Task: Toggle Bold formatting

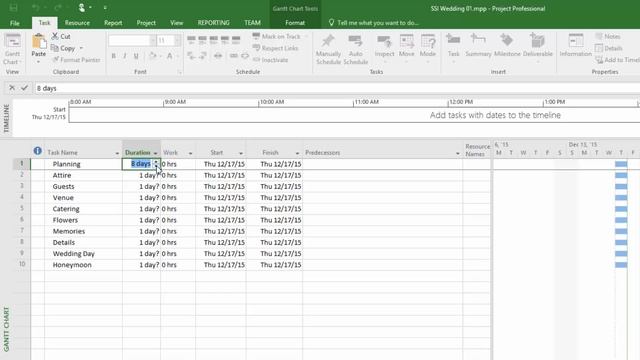Action: pyautogui.click(x=113, y=56)
